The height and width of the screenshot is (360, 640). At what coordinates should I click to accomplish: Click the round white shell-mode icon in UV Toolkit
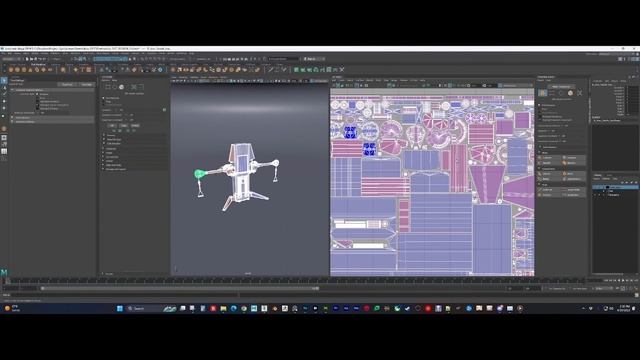click(570, 93)
